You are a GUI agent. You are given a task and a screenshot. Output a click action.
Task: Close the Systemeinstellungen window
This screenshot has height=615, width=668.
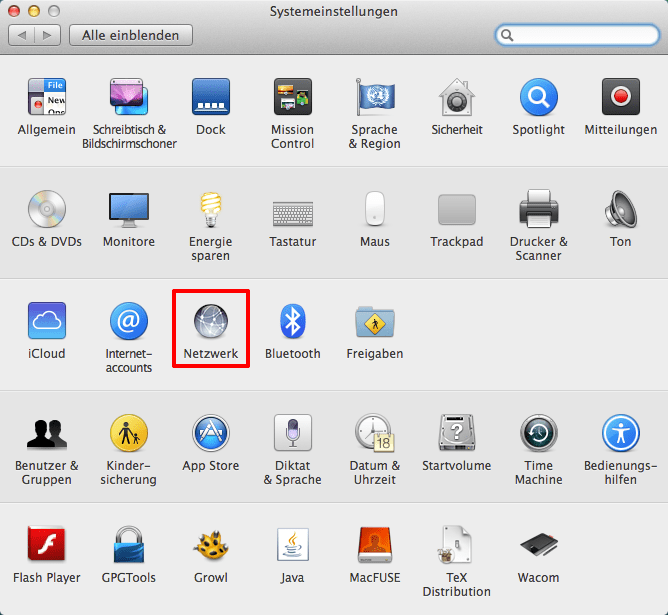click(14, 11)
